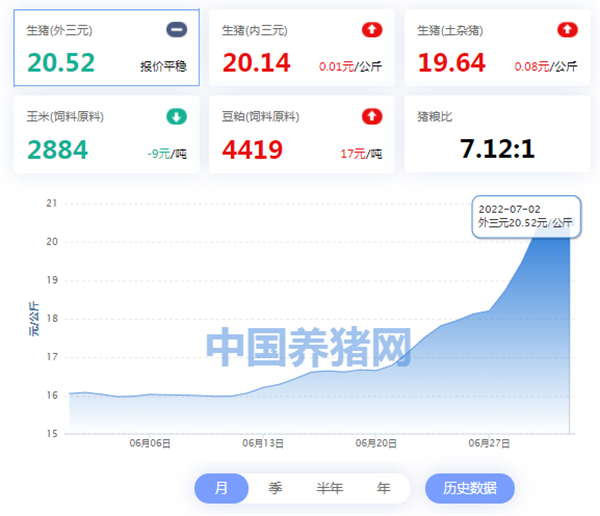Click the red up arrow on 生猪(内三元)
Image resolution: width=600 pixels, height=516 pixels.
click(x=372, y=30)
